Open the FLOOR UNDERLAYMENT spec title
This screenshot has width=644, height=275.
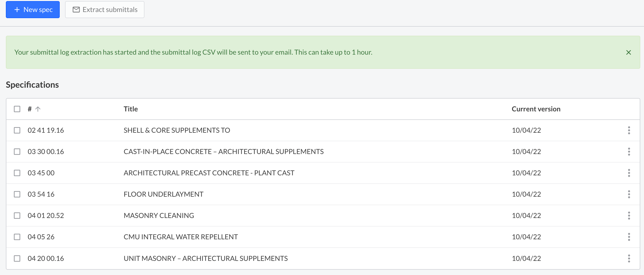point(163,194)
